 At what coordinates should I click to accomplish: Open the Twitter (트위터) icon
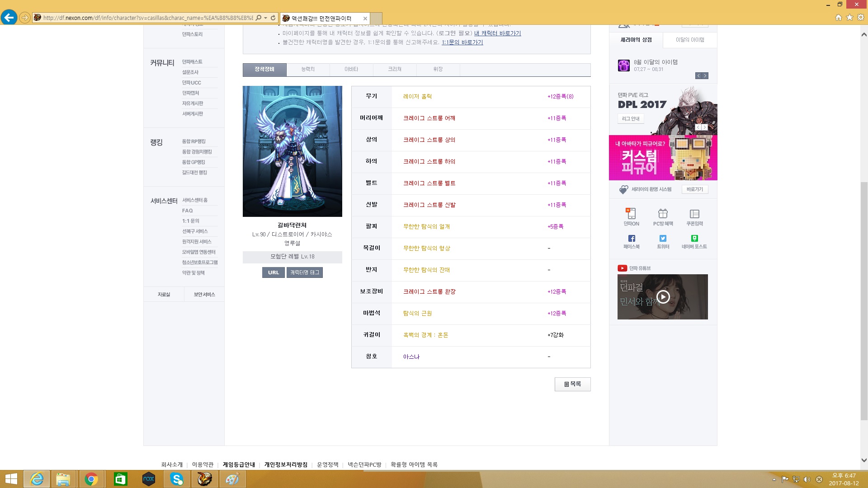pos(663,239)
